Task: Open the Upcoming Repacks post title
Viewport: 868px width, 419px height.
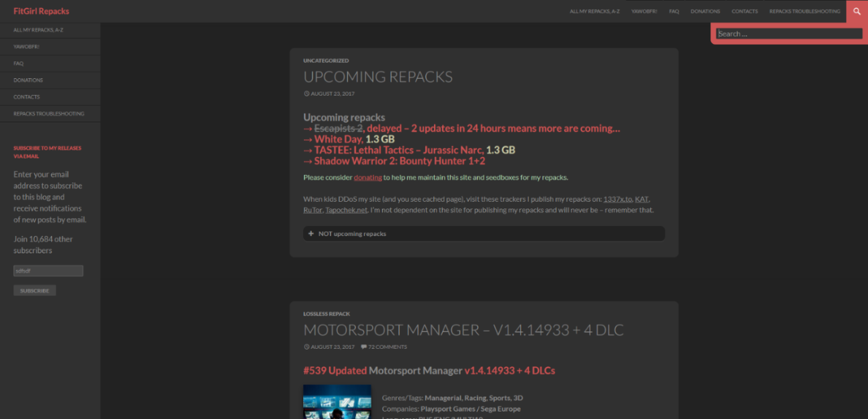Action: pyautogui.click(x=378, y=77)
